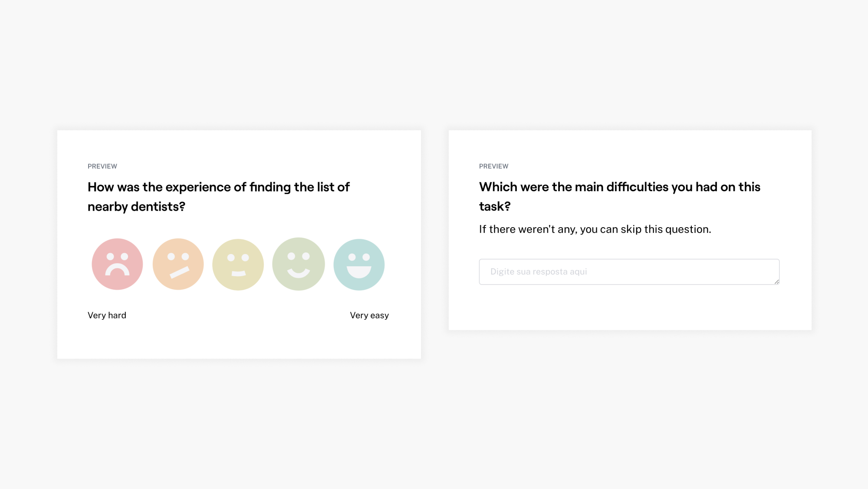Screen dimensions: 868x489
Task: Select the green smiling face rating
Action: [x=299, y=264]
